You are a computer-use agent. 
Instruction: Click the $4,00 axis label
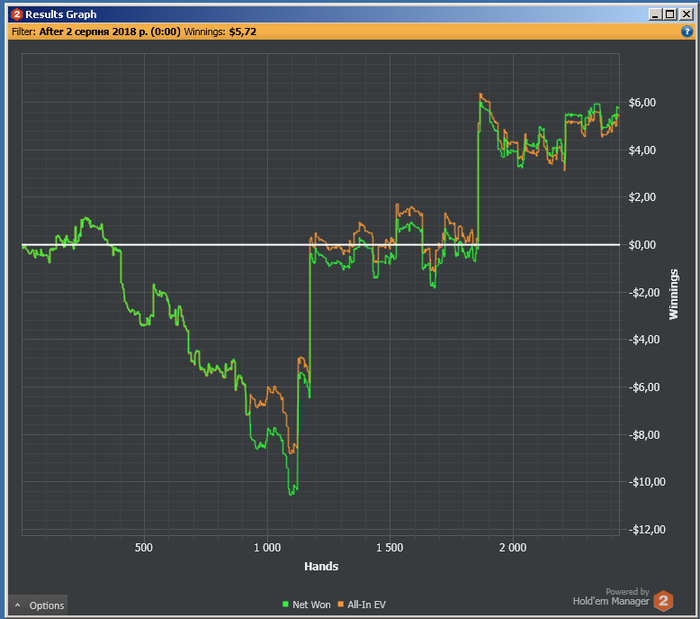click(x=642, y=150)
